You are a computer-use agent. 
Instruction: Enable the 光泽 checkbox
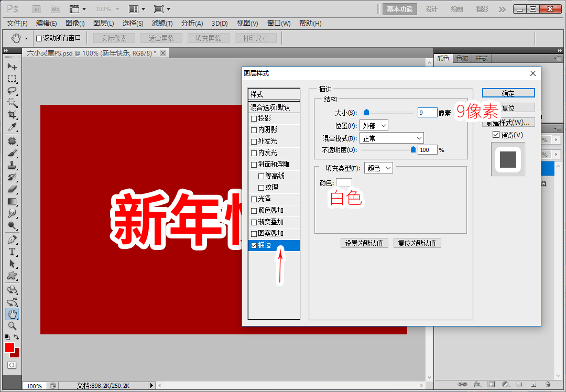254,199
